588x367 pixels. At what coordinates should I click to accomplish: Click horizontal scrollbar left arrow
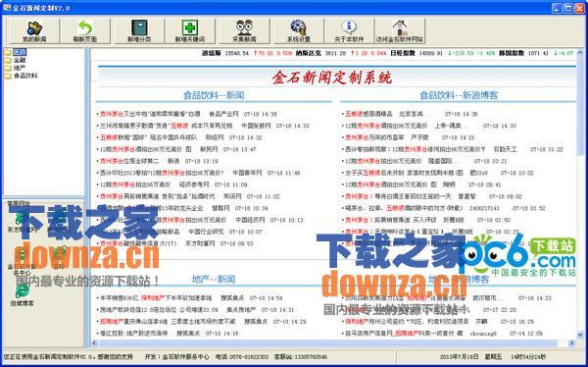click(94, 342)
